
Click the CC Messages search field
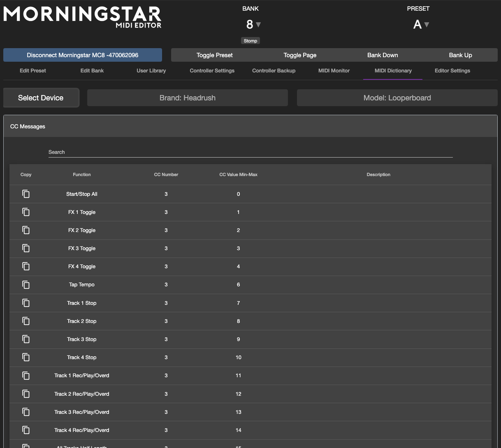coord(250,152)
